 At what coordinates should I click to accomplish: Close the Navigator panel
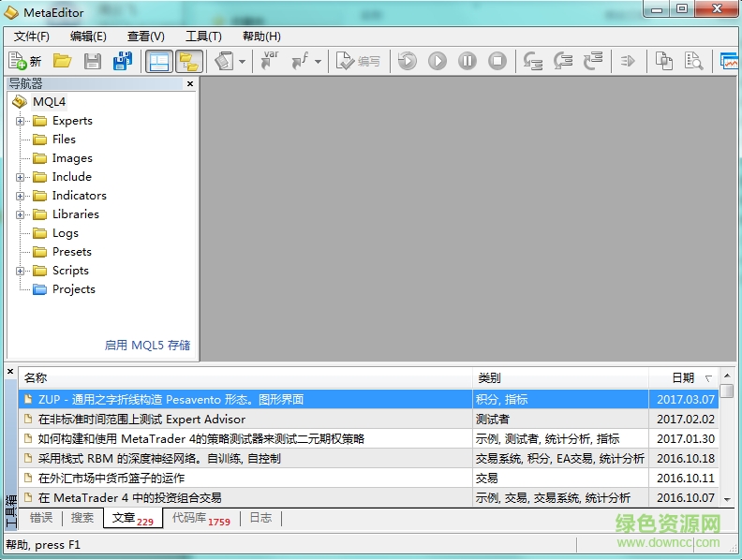pos(190,83)
